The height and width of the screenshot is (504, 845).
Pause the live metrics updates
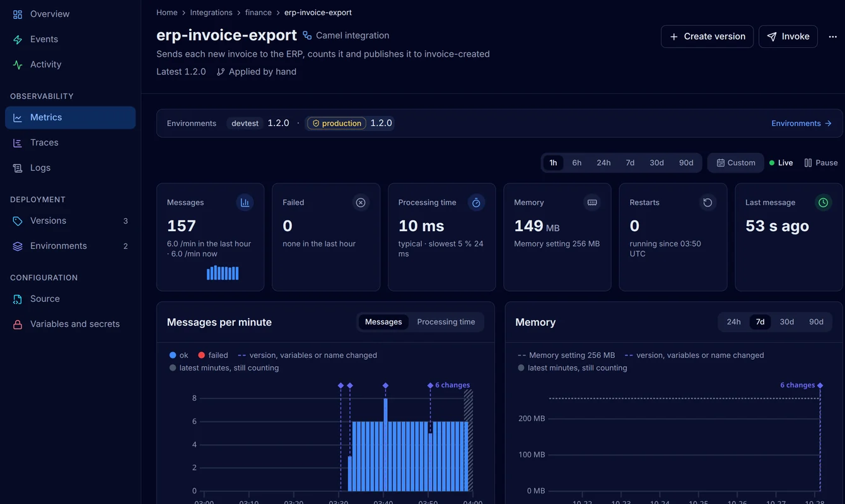coord(821,163)
